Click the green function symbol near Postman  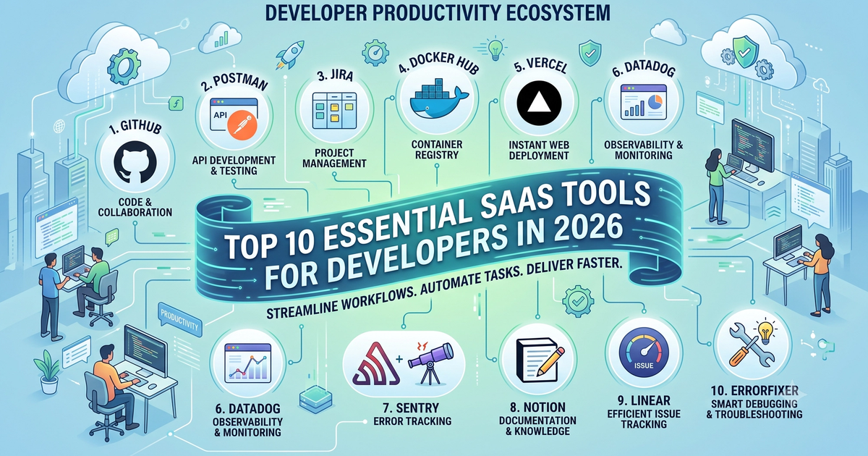click(x=175, y=103)
